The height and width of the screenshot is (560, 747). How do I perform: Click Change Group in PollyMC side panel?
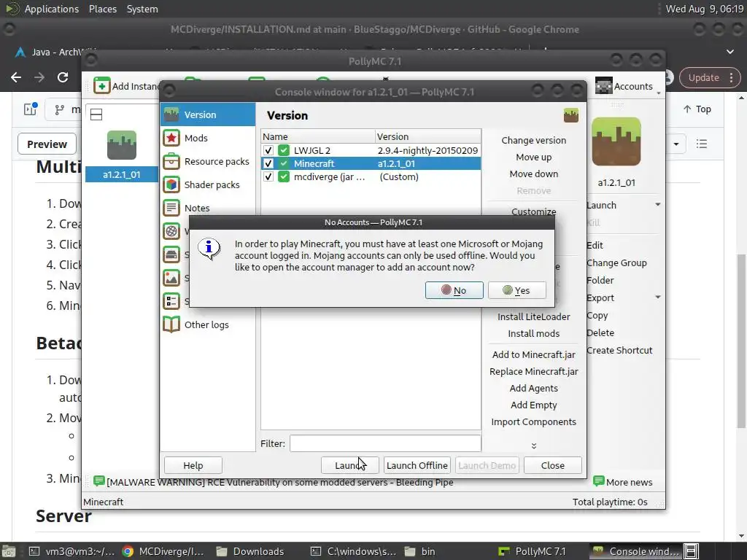click(616, 262)
